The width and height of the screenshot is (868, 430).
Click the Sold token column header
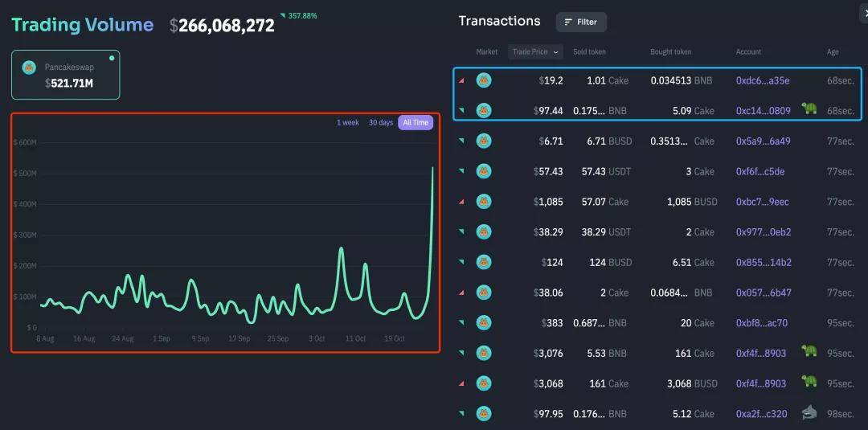589,52
